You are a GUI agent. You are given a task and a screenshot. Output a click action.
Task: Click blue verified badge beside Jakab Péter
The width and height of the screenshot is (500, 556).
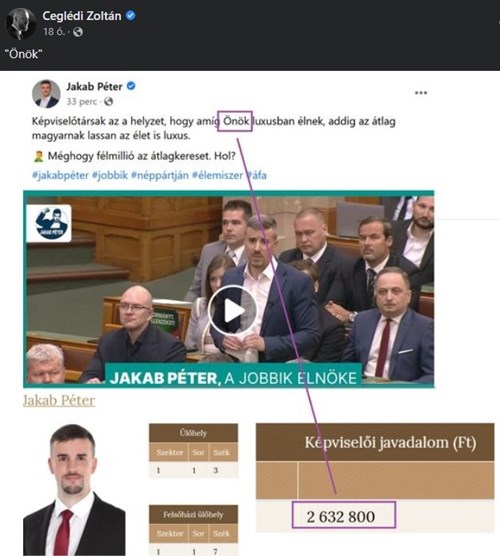(131, 86)
